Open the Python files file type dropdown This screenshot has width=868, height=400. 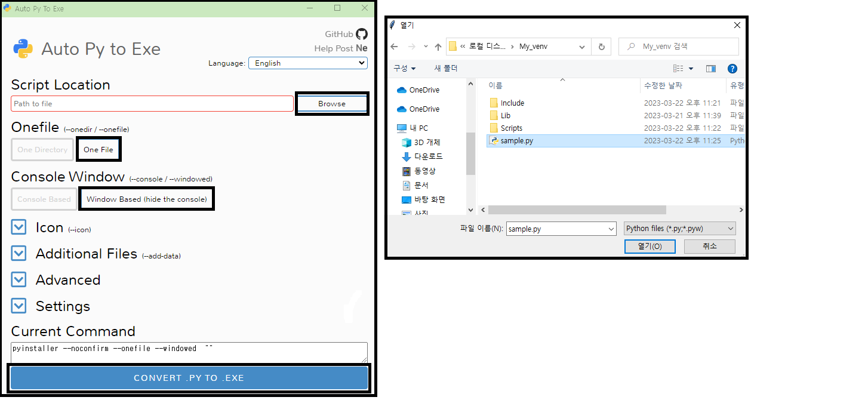679,228
